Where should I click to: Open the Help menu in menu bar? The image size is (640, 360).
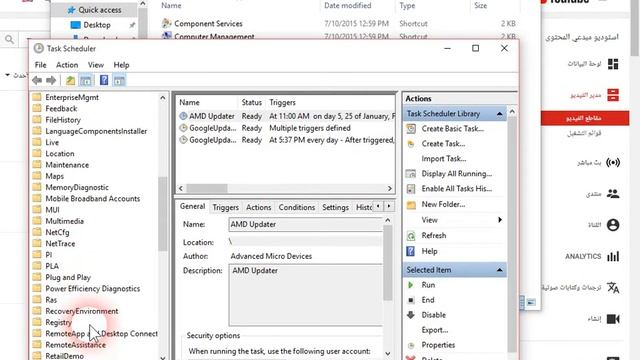tap(121, 65)
